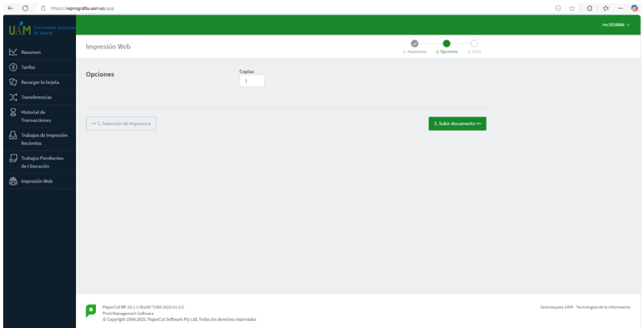Open the Historial de Transacciones icon

[x=13, y=112]
